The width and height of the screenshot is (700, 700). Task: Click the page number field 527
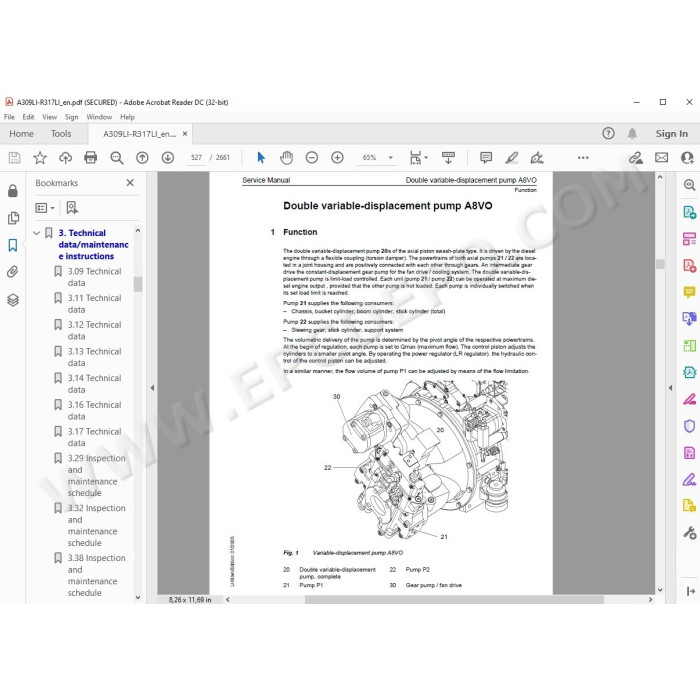click(x=196, y=158)
